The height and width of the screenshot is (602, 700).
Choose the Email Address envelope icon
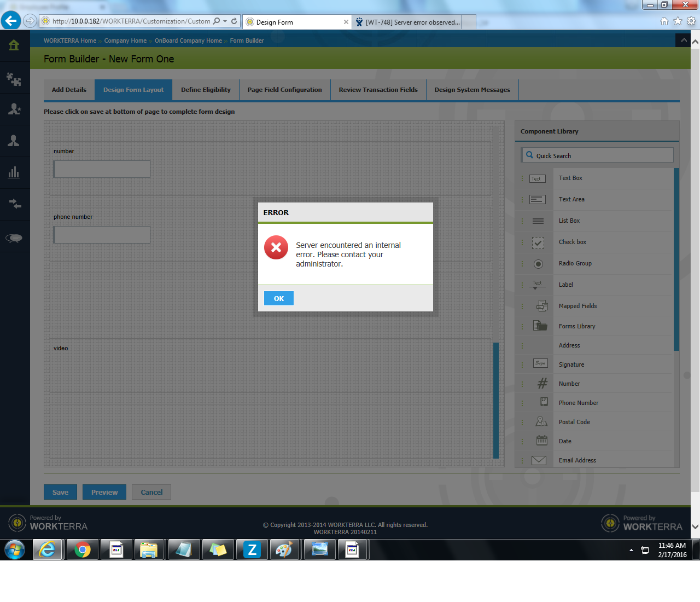click(539, 460)
